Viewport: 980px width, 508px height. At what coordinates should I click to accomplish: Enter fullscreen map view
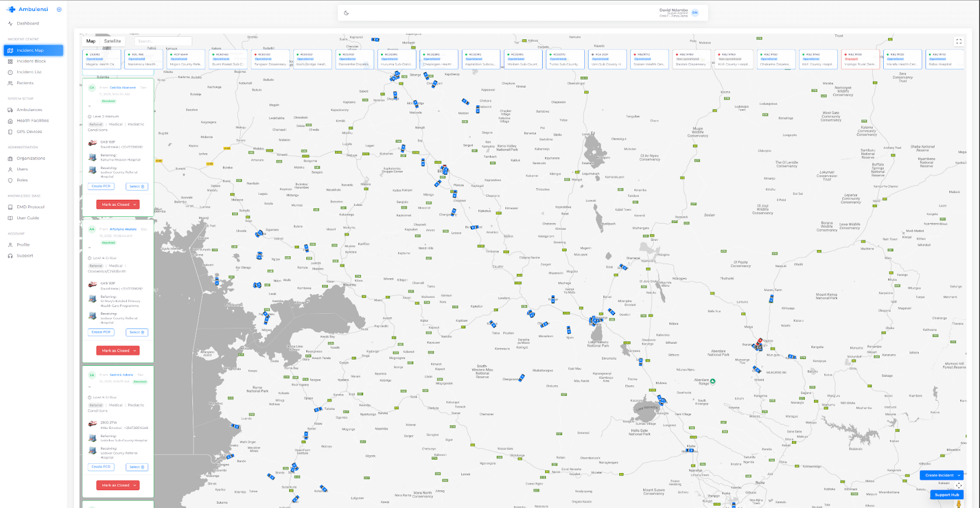point(959,42)
